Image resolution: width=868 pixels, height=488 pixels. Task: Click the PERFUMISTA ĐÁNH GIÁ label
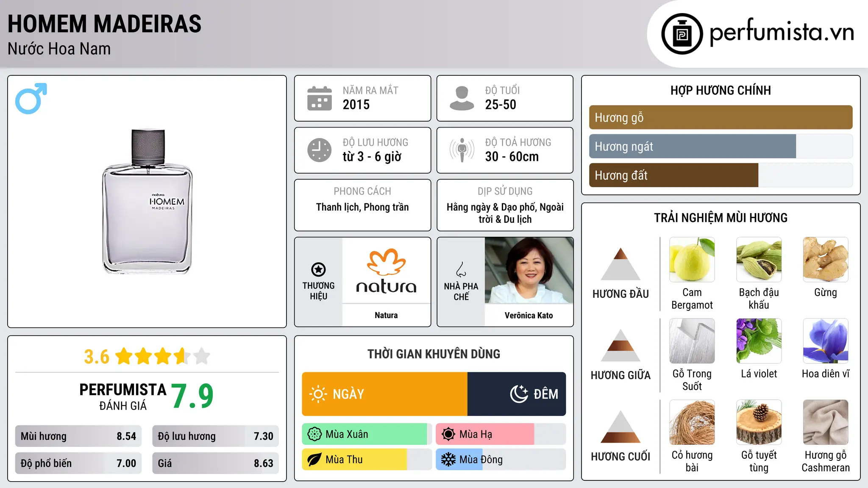[123, 396]
